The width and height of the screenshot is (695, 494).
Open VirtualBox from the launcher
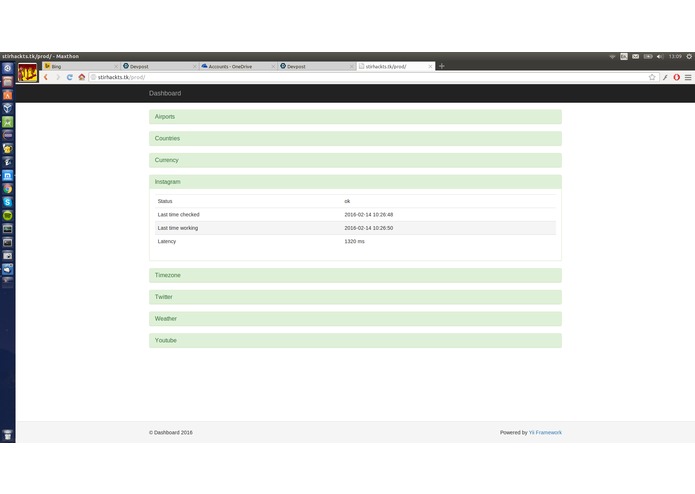8,108
